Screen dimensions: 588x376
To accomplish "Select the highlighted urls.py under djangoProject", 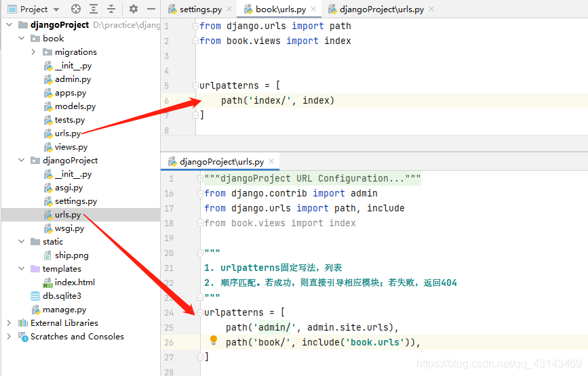I will click(x=68, y=215).
